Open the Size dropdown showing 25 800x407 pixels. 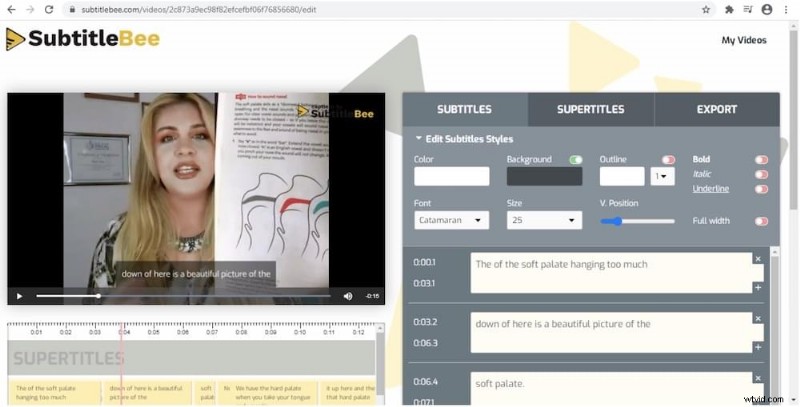tap(544, 220)
